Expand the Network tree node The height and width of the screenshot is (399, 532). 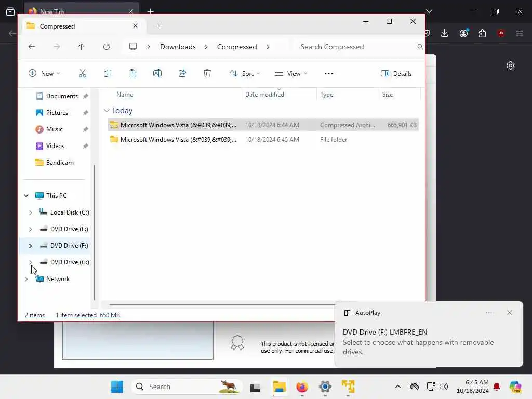(26, 279)
